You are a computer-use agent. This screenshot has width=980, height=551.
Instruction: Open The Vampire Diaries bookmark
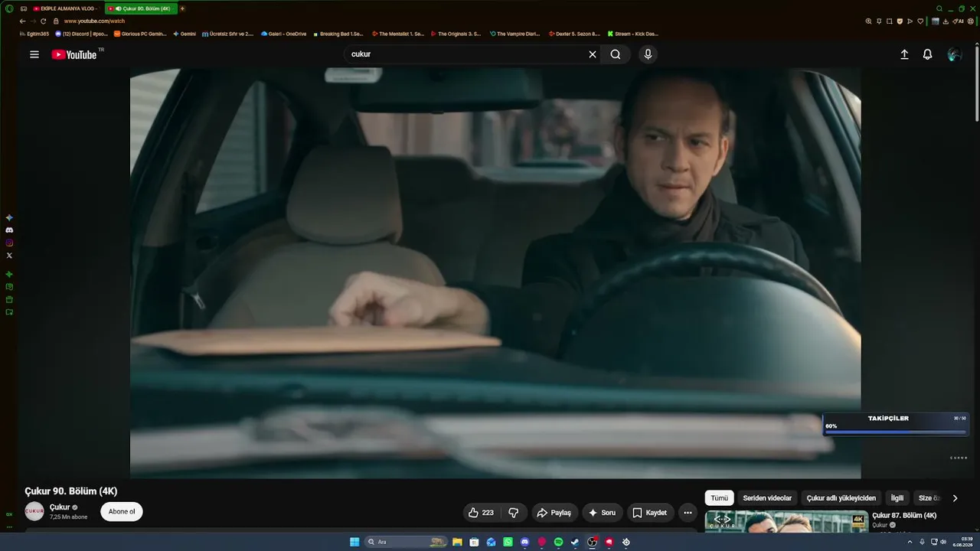(x=515, y=34)
